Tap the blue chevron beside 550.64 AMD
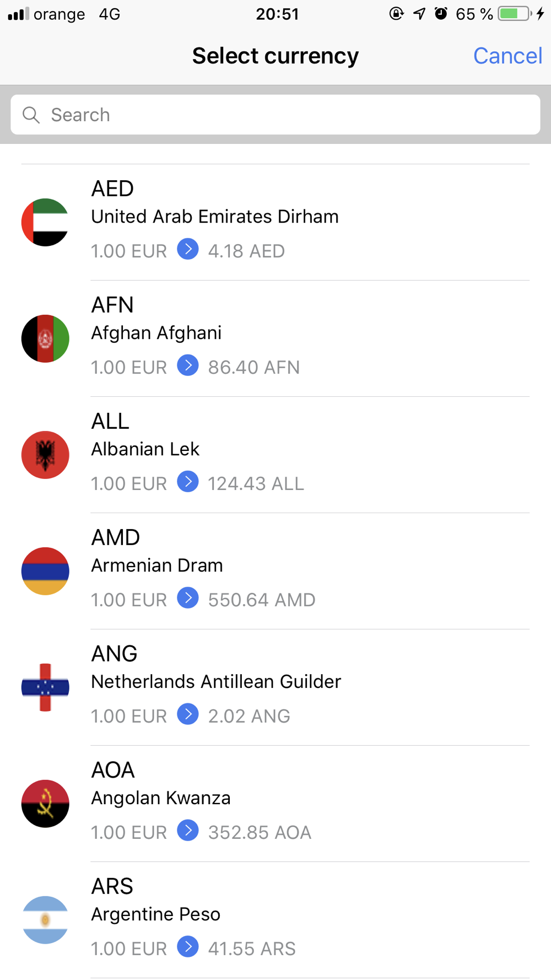This screenshot has height=980, width=551. [188, 598]
